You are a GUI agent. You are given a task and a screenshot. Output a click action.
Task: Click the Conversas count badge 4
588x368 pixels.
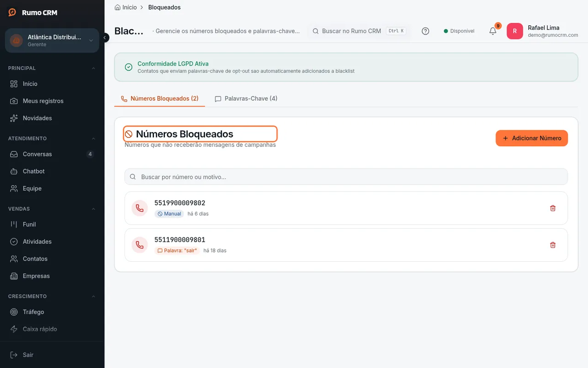90,154
